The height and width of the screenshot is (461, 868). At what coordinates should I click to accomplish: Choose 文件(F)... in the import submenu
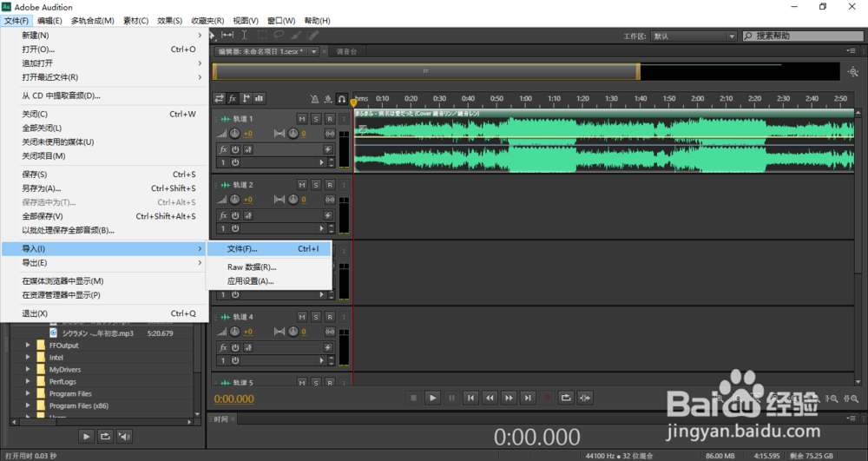coord(269,249)
